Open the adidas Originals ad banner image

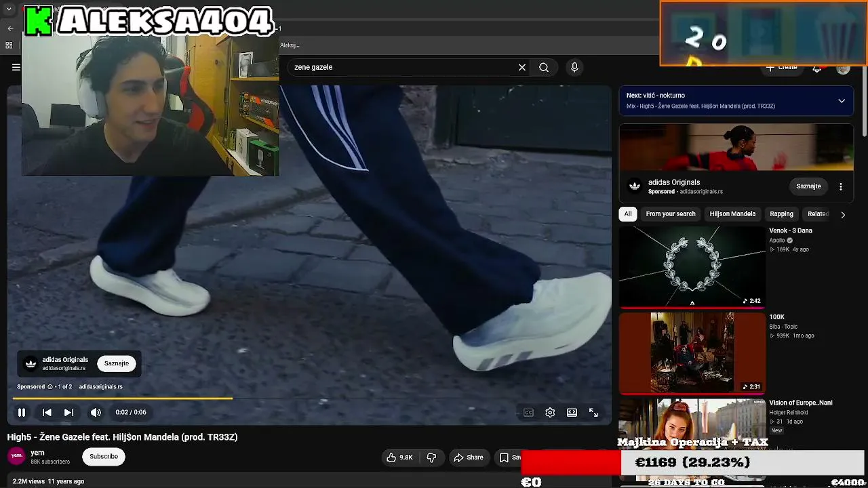pyautogui.click(x=736, y=147)
